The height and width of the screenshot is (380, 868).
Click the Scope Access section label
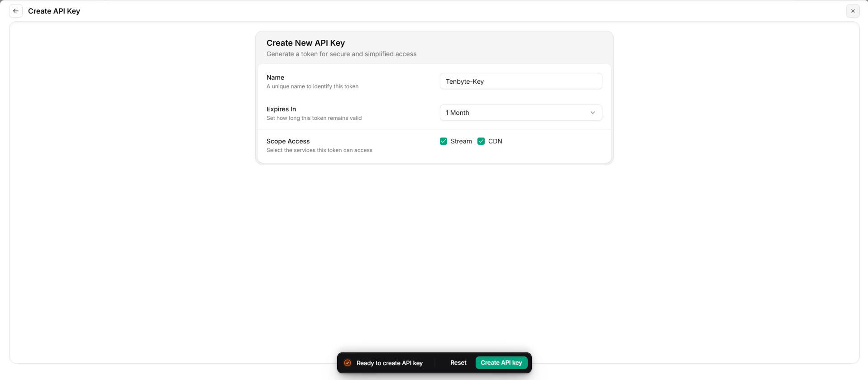(288, 141)
